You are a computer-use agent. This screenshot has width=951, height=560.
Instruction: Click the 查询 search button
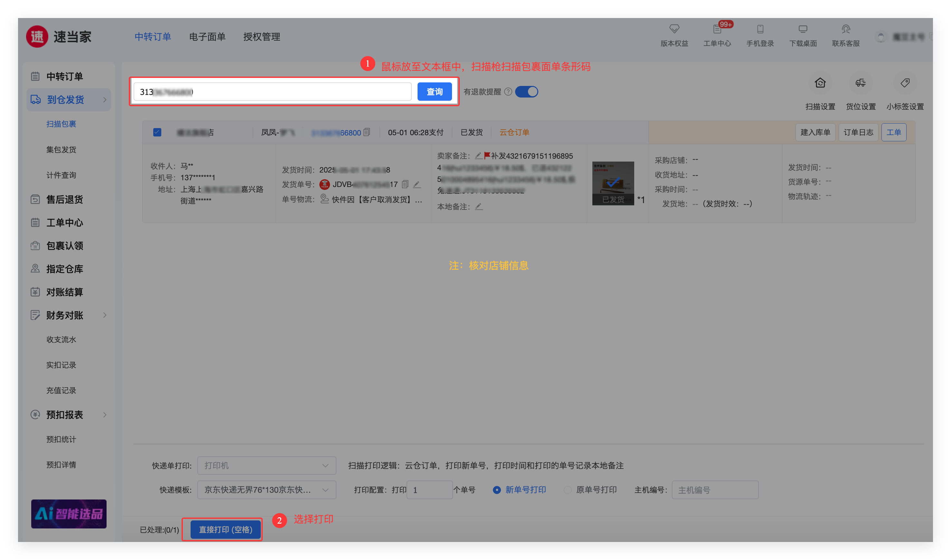434,92
